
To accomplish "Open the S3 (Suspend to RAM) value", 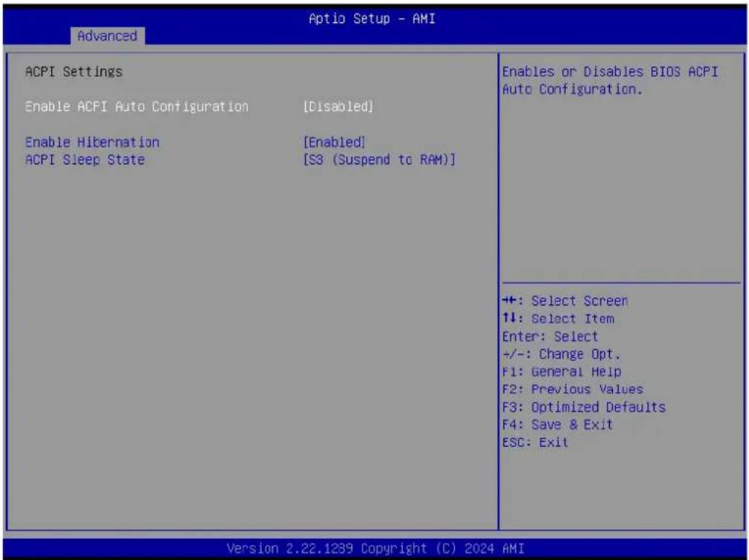I will coord(379,160).
